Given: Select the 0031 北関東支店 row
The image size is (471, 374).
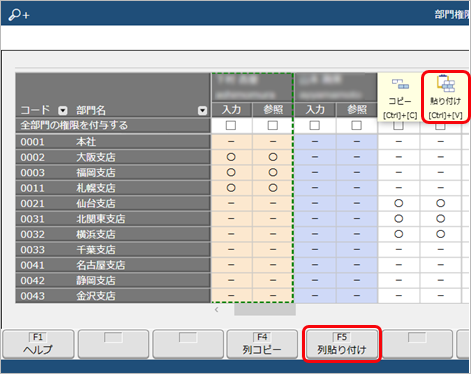Looking at the screenshot, I should pos(113,219).
